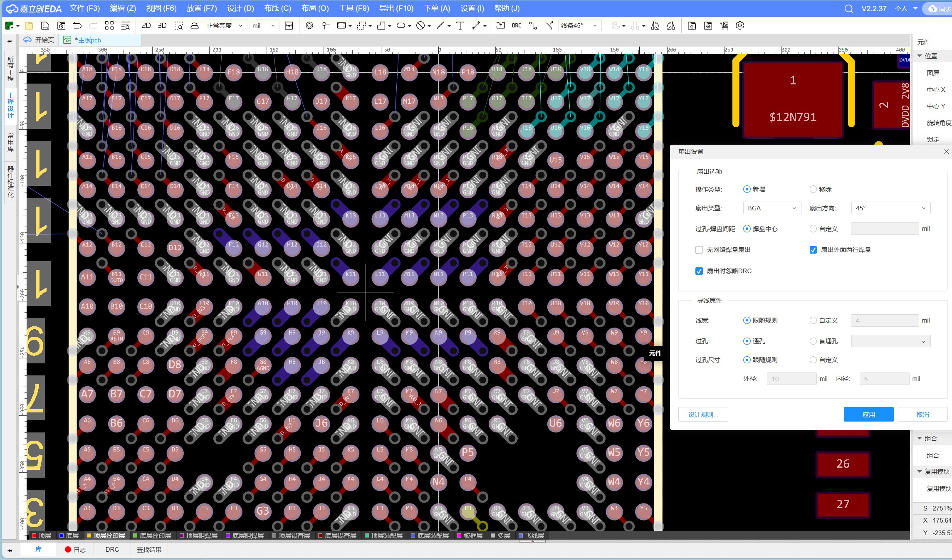Open the 扇出方向 45° dropdown
952x560 pixels.
[x=890, y=208]
